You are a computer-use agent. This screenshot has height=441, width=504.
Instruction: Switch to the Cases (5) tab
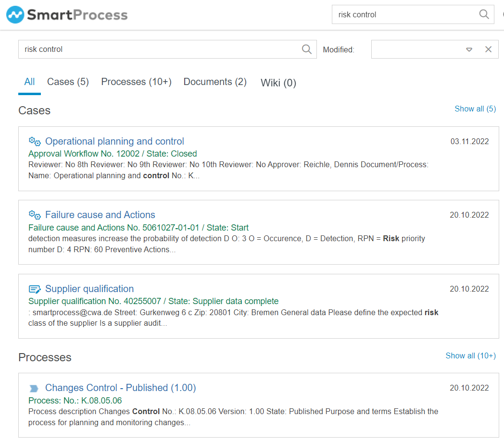68,82
